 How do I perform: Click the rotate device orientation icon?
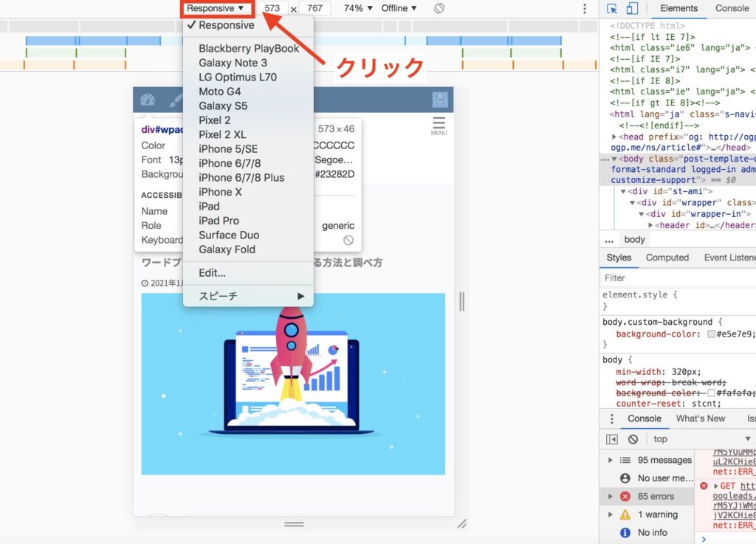pyautogui.click(x=439, y=8)
